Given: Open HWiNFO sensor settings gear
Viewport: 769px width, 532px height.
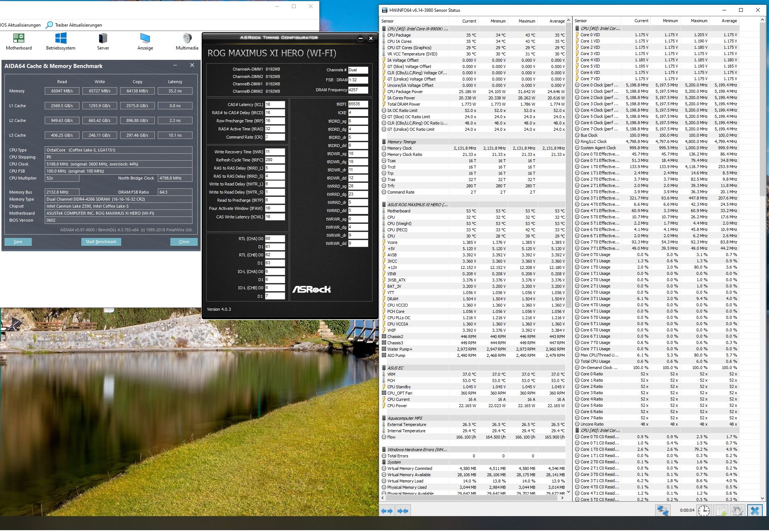Looking at the screenshot, I should (737, 511).
